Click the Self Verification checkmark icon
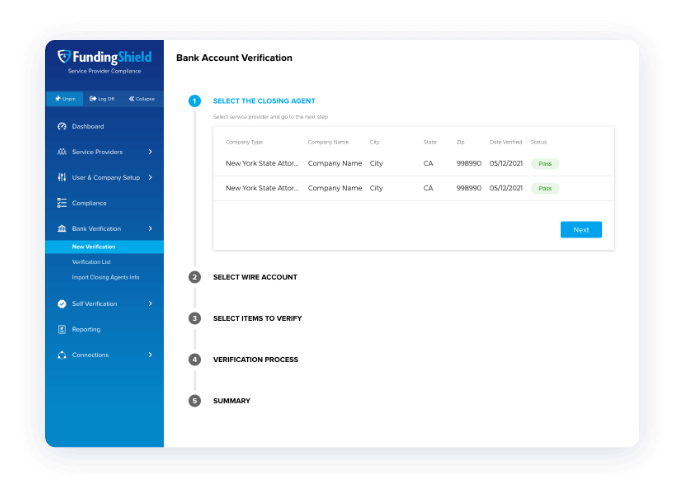The width and height of the screenshot is (684, 498). point(62,303)
